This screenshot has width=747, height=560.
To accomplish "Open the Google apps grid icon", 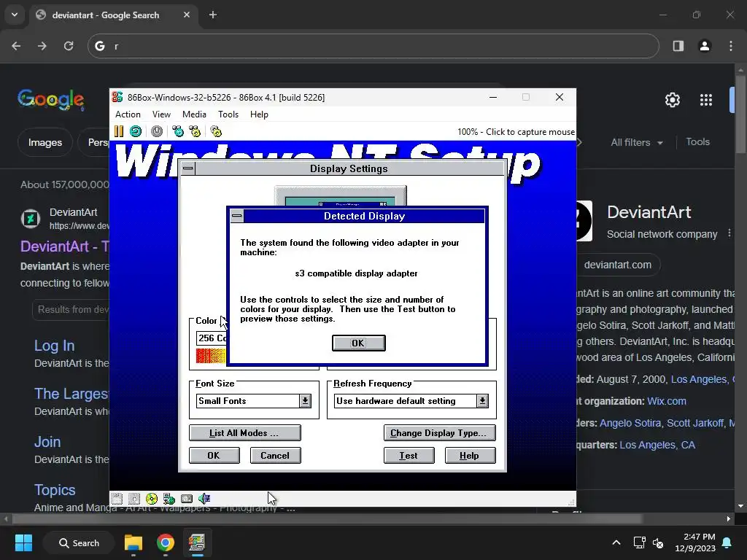I will pos(706,100).
